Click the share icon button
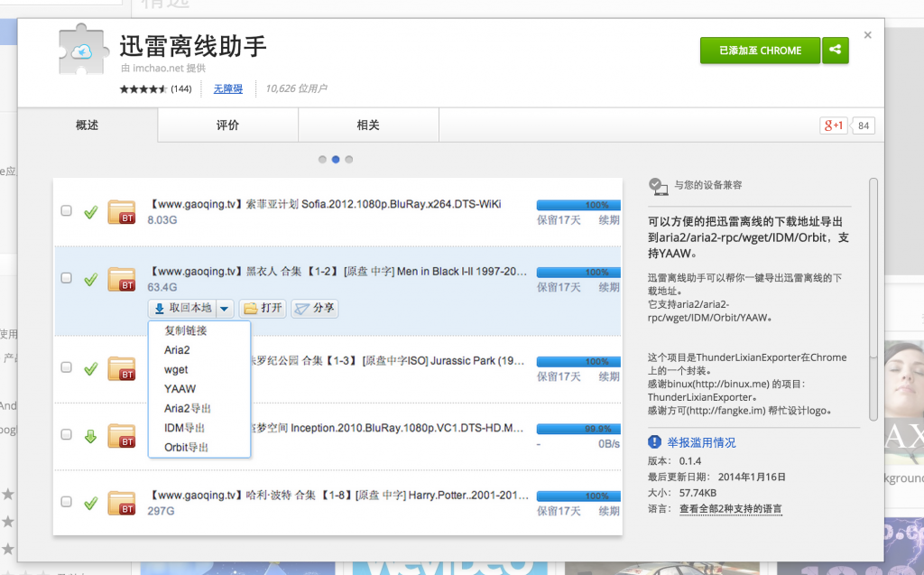Image resolution: width=924 pixels, height=575 pixels. (x=835, y=51)
